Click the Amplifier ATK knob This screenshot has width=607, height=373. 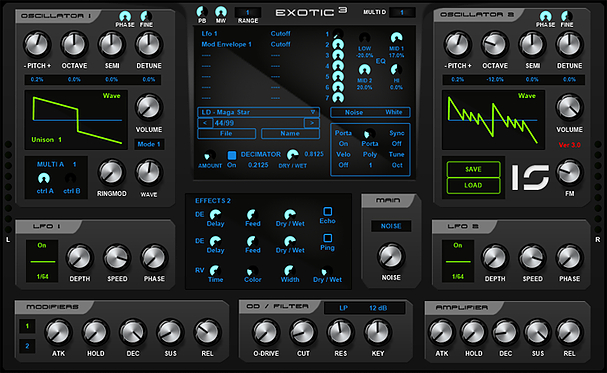pos(441,332)
